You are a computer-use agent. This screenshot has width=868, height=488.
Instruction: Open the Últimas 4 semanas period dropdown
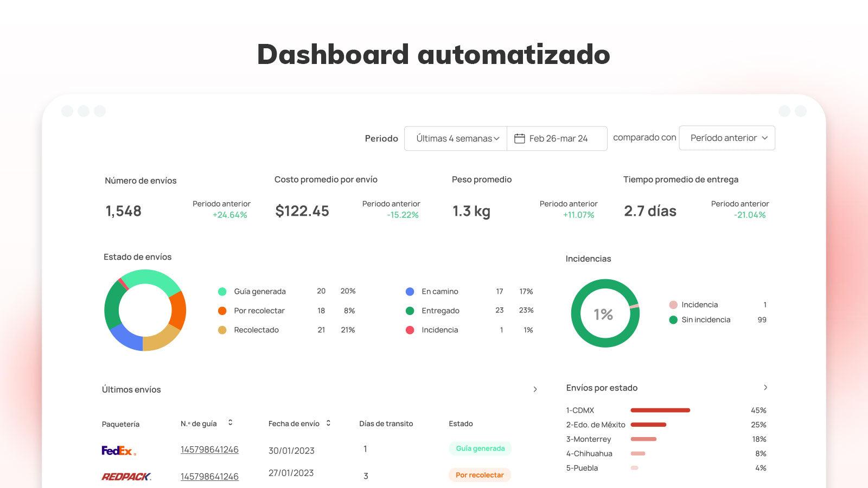(455, 138)
